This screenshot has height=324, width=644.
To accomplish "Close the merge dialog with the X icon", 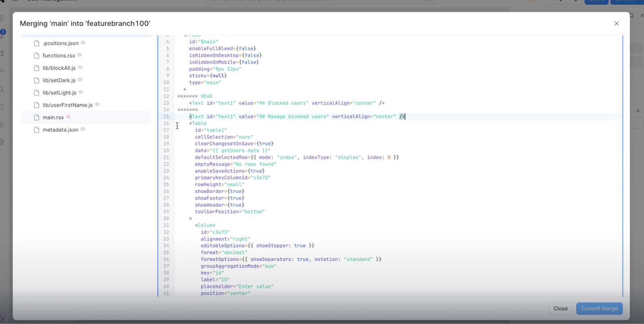I will (x=616, y=23).
